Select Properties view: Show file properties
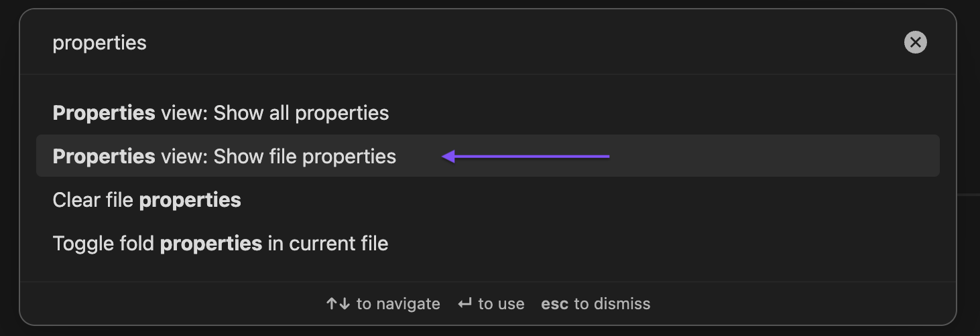980x336 pixels. point(224,157)
